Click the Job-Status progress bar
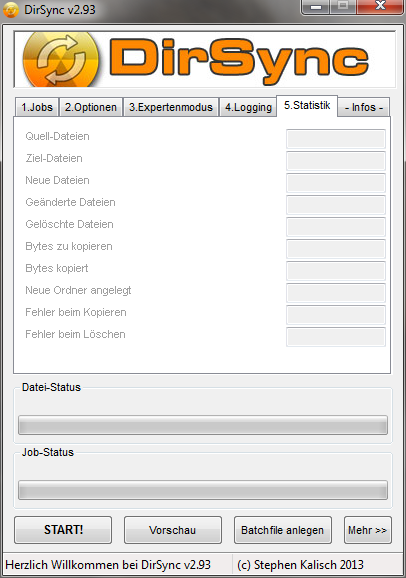 pos(203,490)
